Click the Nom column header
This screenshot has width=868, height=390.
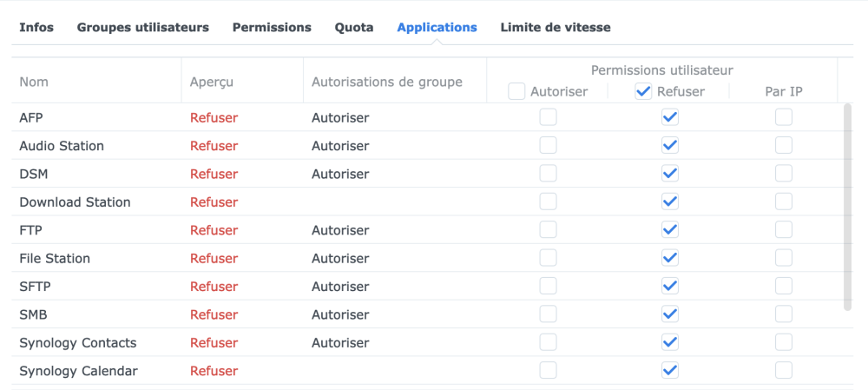(x=34, y=82)
